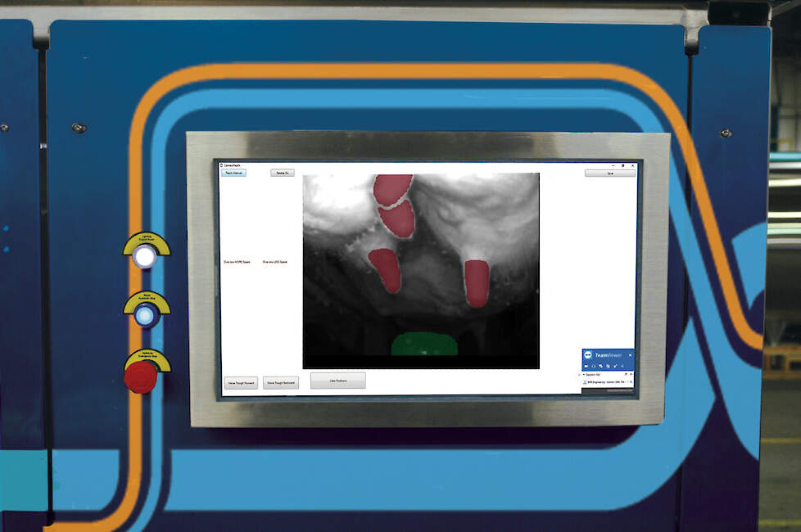Select the 'Give cow LESS Space' option
801x532 pixels.
(274, 262)
